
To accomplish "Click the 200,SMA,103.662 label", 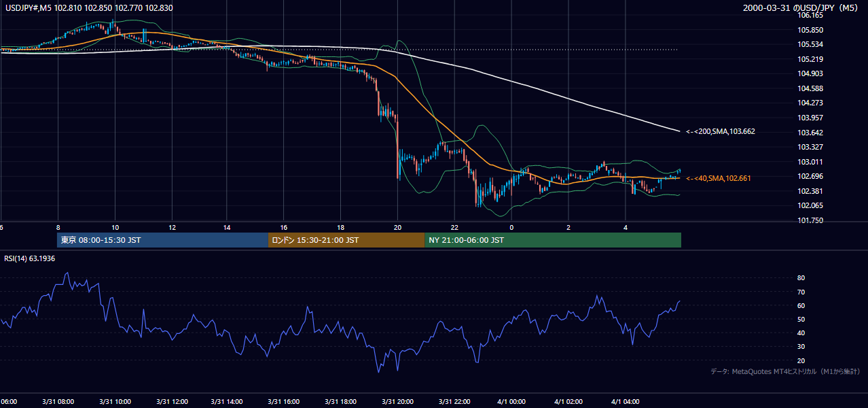I will click(x=721, y=131).
